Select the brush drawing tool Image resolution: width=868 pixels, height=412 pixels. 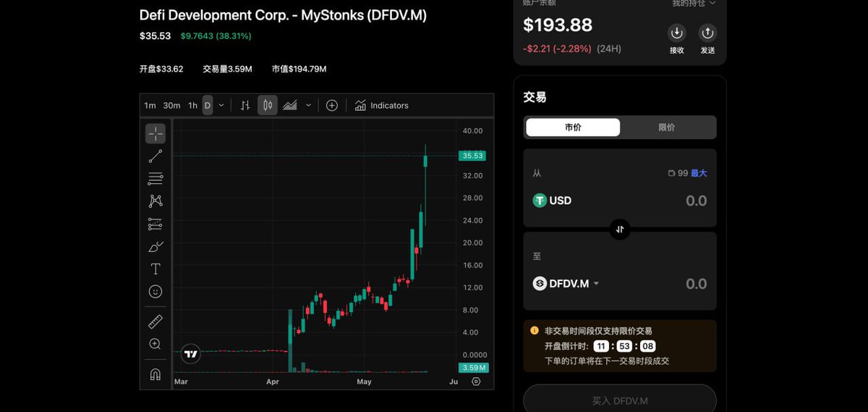(x=156, y=246)
